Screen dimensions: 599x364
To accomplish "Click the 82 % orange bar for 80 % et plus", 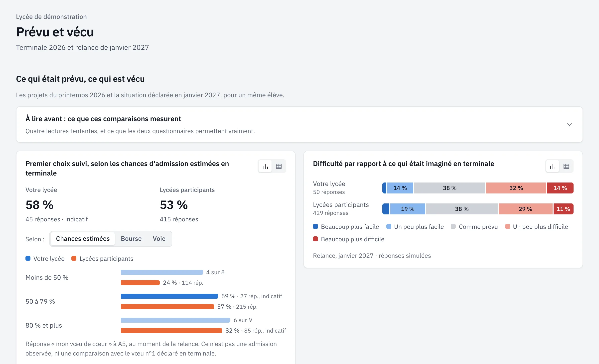I will [171, 331].
